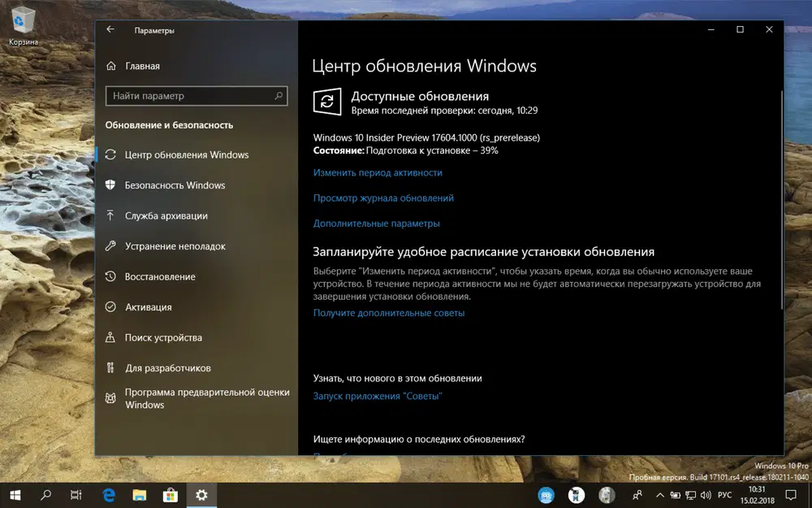The image size is (812, 508).
Task: Click the blue round chat app tray icon
Action: (x=546, y=495)
